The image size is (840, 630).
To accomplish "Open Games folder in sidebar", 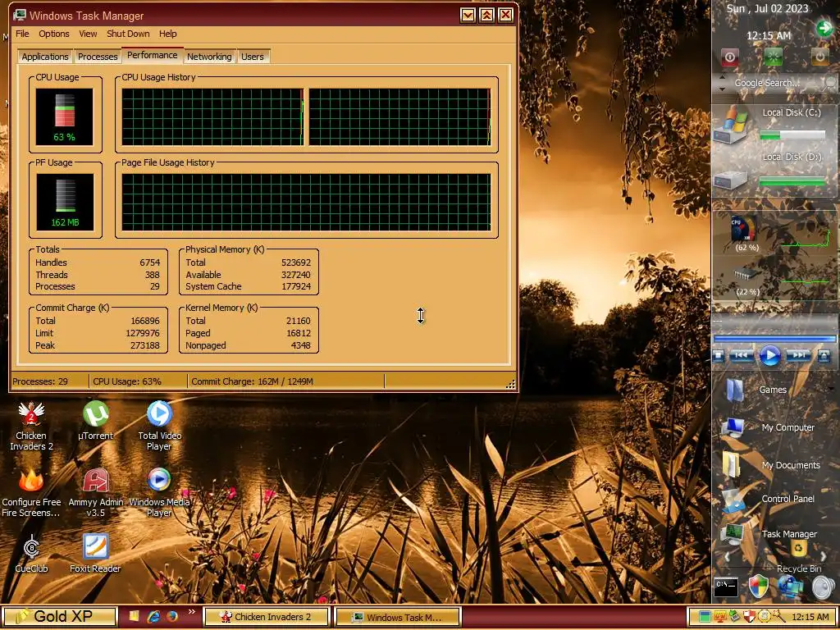I will point(734,390).
